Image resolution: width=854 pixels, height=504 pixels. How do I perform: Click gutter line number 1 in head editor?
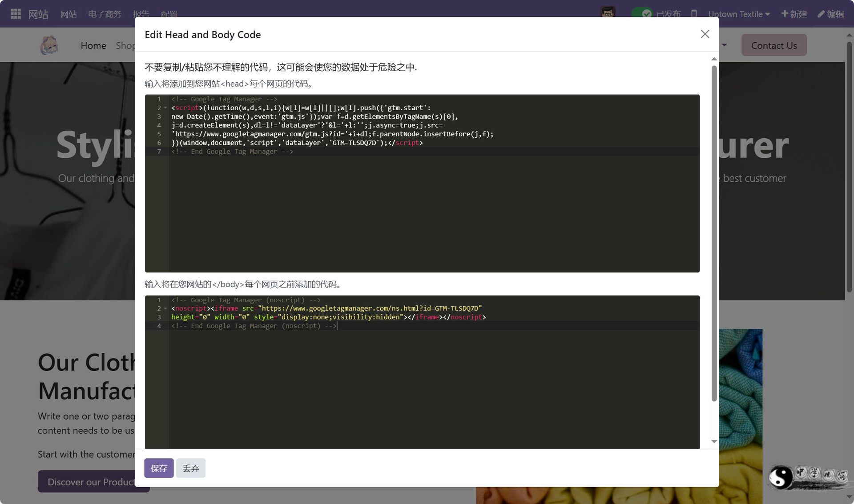(x=159, y=99)
